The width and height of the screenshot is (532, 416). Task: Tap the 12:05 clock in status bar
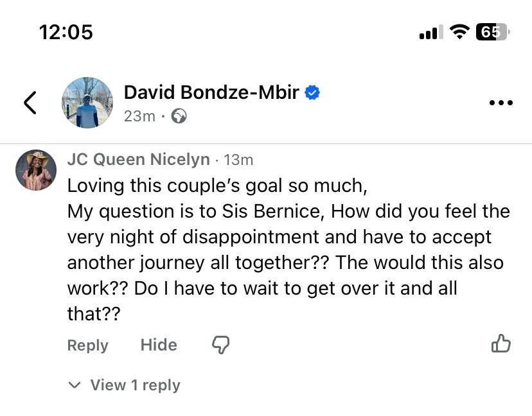[x=66, y=31]
